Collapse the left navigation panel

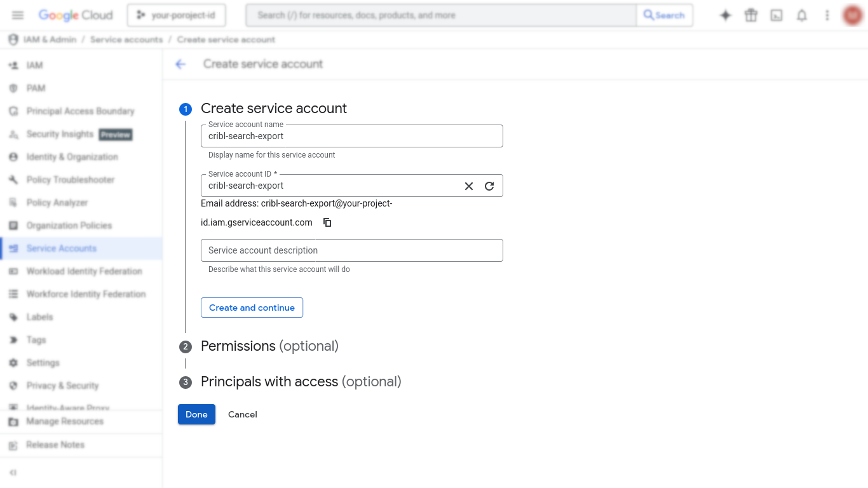pyautogui.click(x=13, y=472)
